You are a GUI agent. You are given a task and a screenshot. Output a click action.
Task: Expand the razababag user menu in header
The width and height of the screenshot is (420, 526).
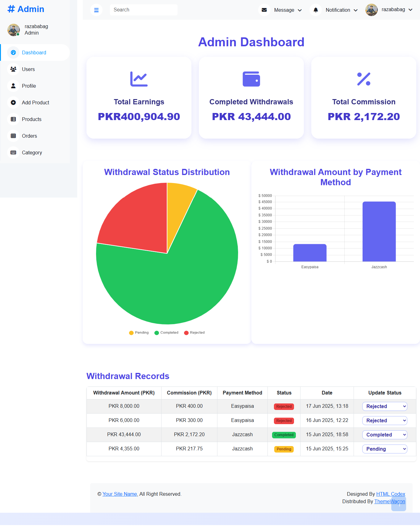click(x=389, y=10)
